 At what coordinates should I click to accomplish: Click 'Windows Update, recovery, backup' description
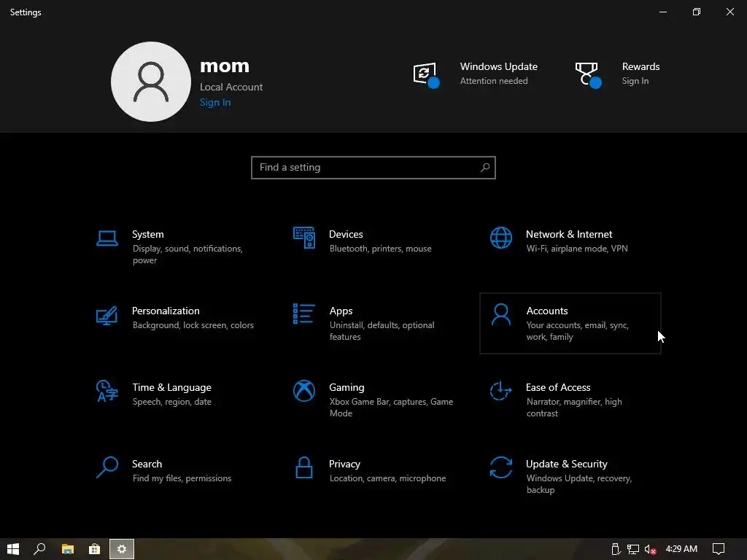pos(578,484)
